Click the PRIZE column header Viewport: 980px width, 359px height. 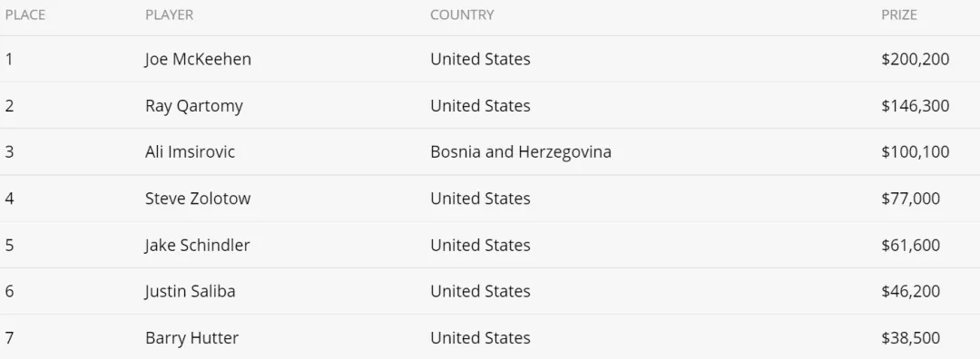[x=898, y=15]
